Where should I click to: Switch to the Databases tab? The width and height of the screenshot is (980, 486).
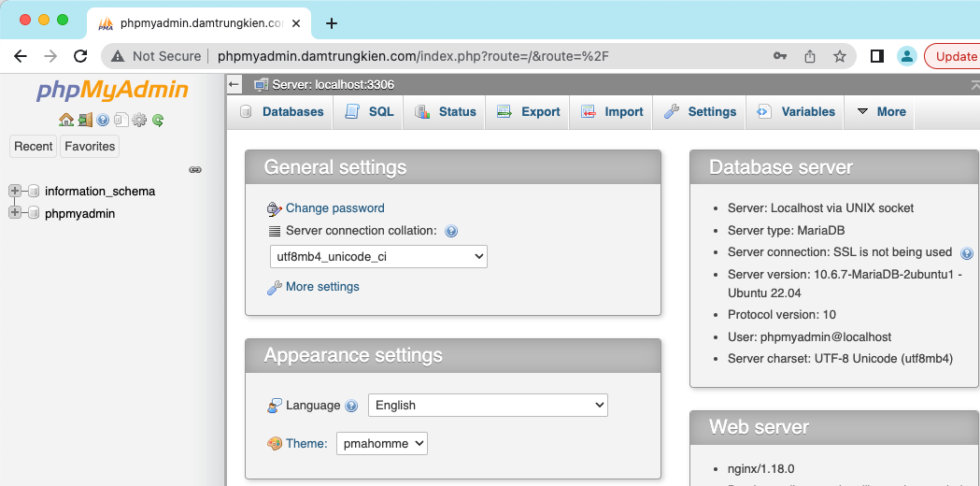coord(282,112)
